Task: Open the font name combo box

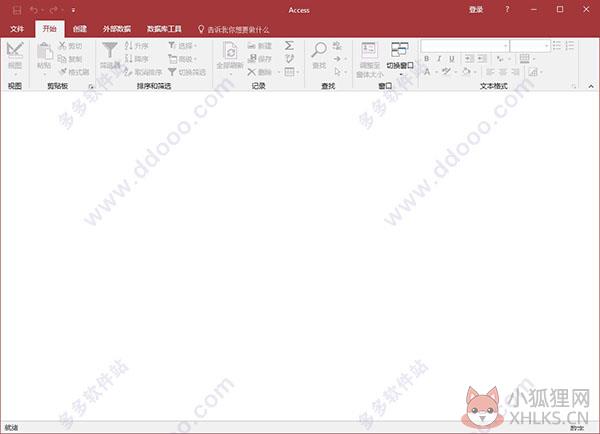Action: tap(465, 46)
